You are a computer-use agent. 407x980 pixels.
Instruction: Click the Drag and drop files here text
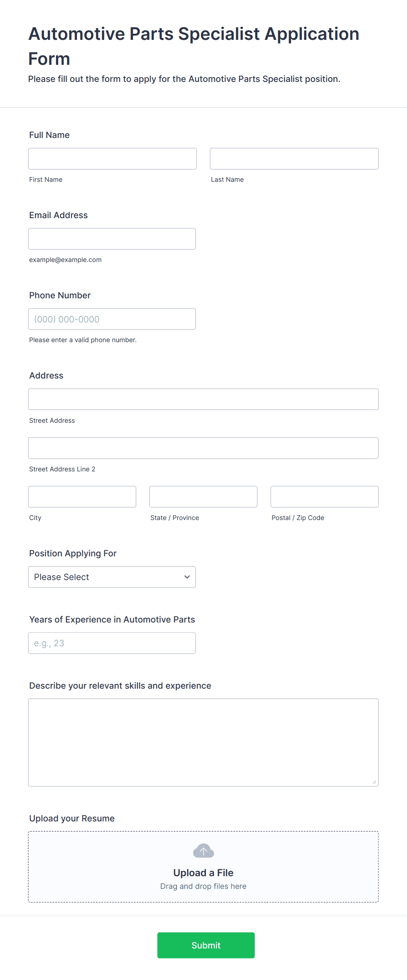(x=203, y=886)
